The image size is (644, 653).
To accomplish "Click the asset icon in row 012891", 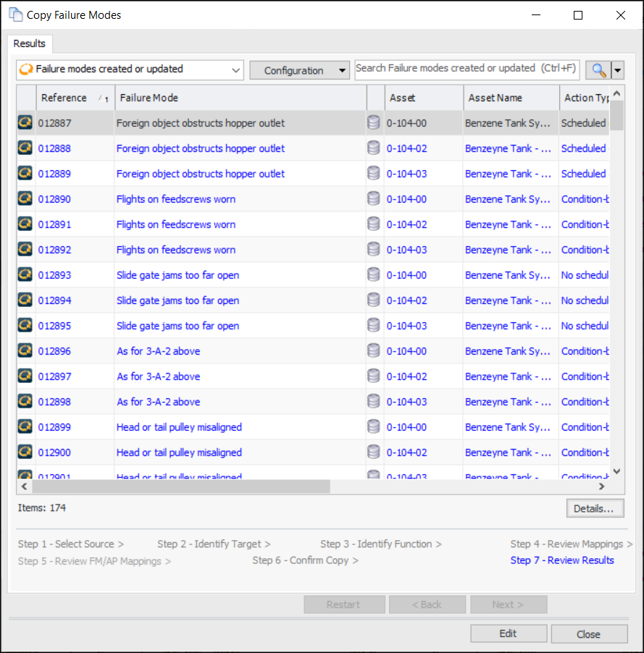I will (x=374, y=224).
